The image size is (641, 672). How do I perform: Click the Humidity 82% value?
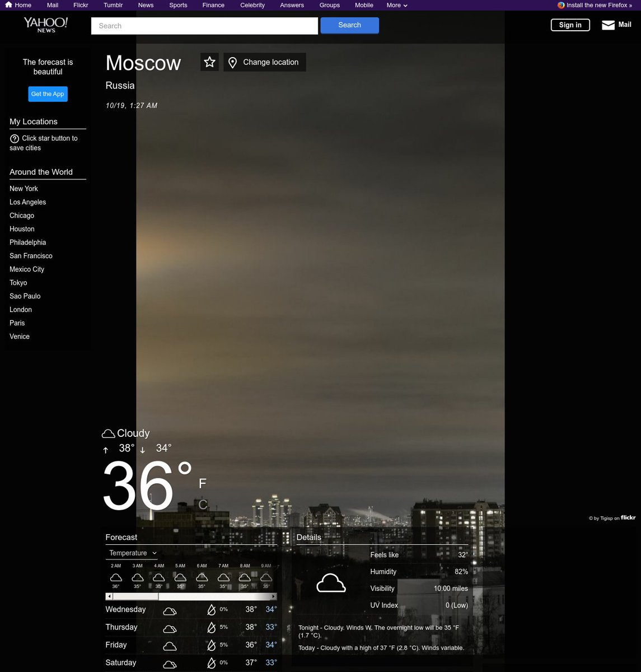click(461, 572)
